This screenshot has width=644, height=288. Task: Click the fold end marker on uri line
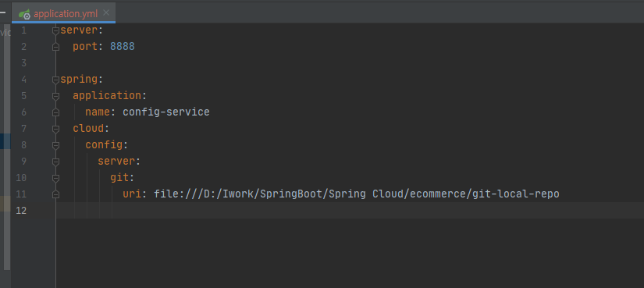coord(56,195)
